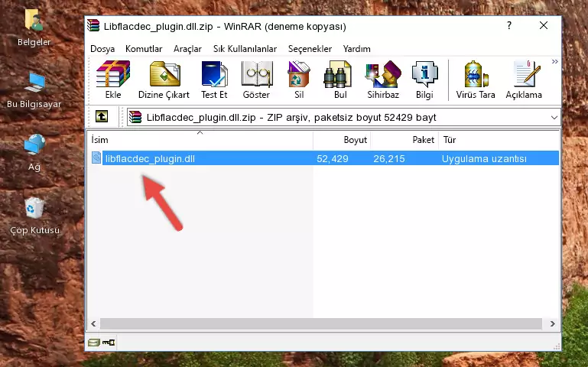This screenshot has height=367, width=588.
Task: Close the WinRAR window
Action: coord(544,25)
